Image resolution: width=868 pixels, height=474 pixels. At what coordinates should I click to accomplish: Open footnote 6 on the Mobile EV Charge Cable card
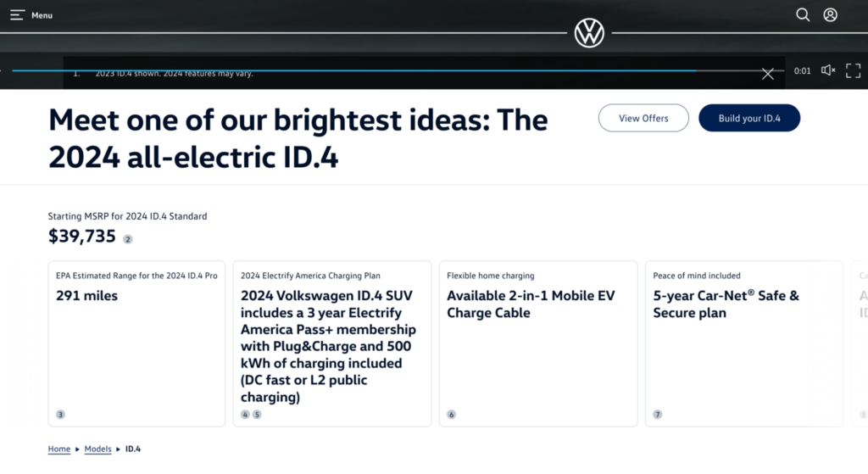pyautogui.click(x=451, y=414)
